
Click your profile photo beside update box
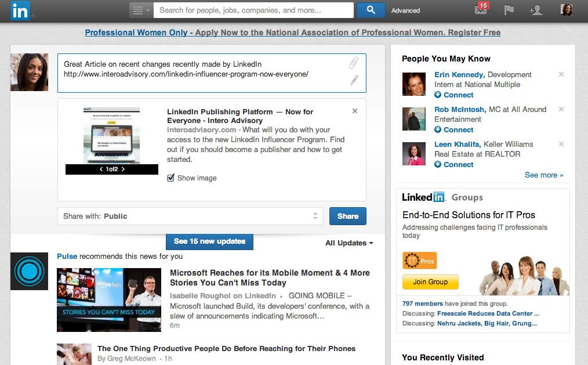click(29, 72)
